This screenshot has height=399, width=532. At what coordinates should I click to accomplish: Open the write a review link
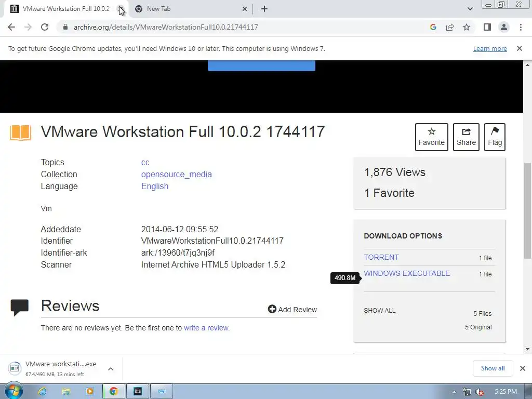(206, 328)
